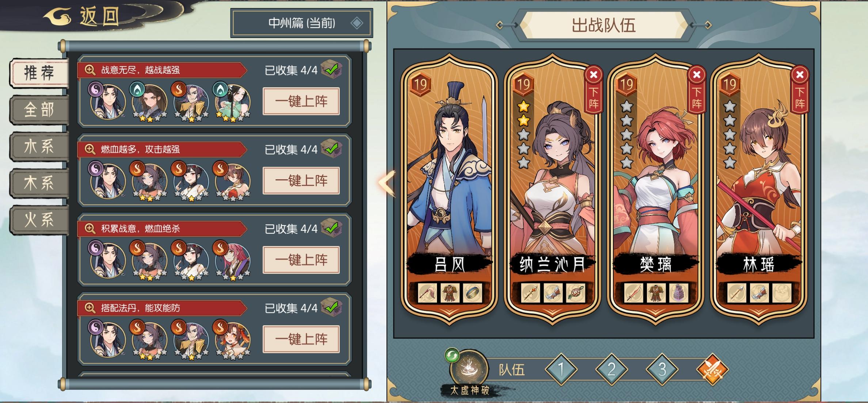Collapse panel with the left orange arrow
Image resolution: width=868 pixels, height=403 pixels.
tap(387, 183)
